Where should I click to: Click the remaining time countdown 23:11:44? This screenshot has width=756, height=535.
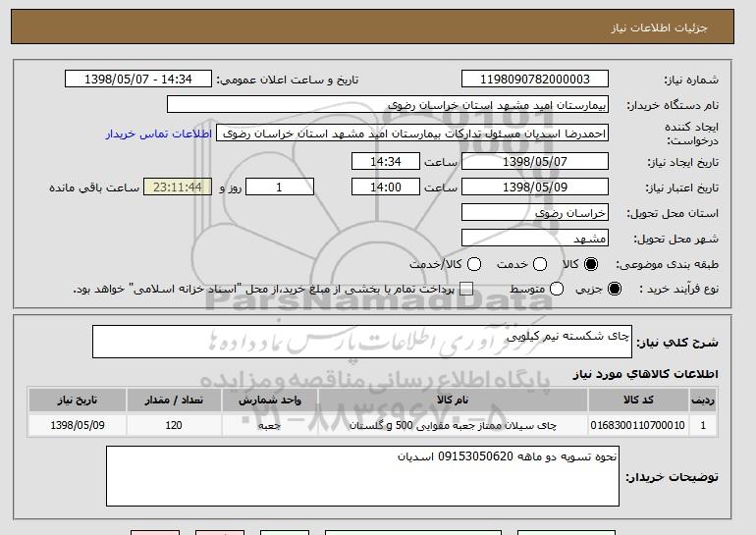(x=178, y=187)
